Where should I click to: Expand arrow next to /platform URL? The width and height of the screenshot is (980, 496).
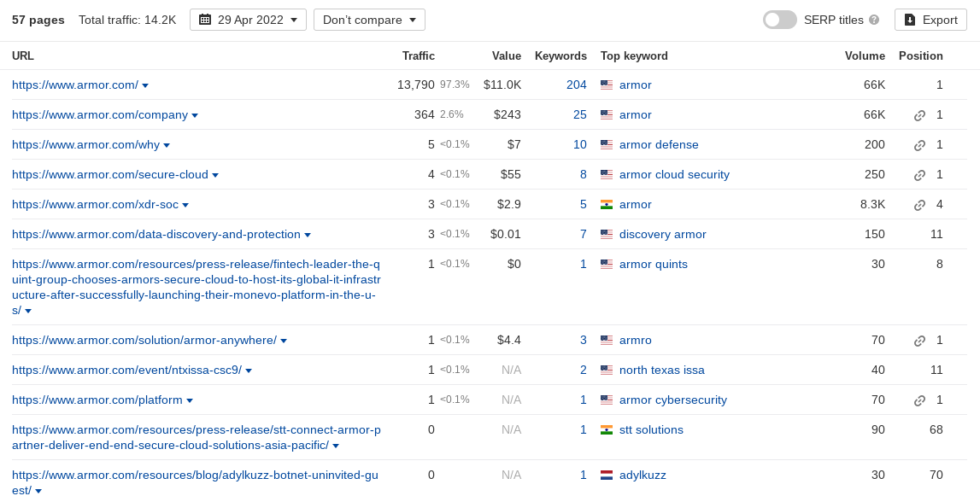coord(190,401)
